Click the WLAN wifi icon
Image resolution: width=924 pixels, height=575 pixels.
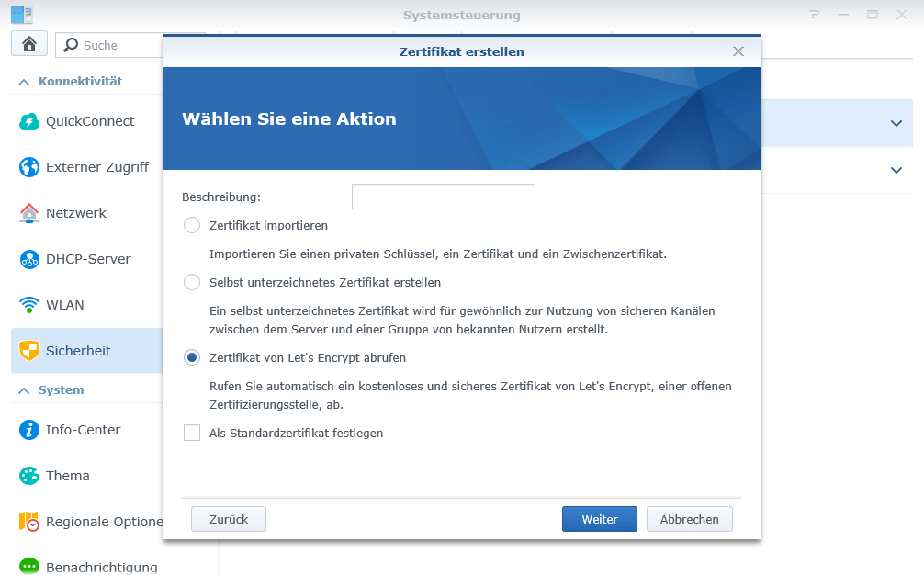click(x=29, y=305)
